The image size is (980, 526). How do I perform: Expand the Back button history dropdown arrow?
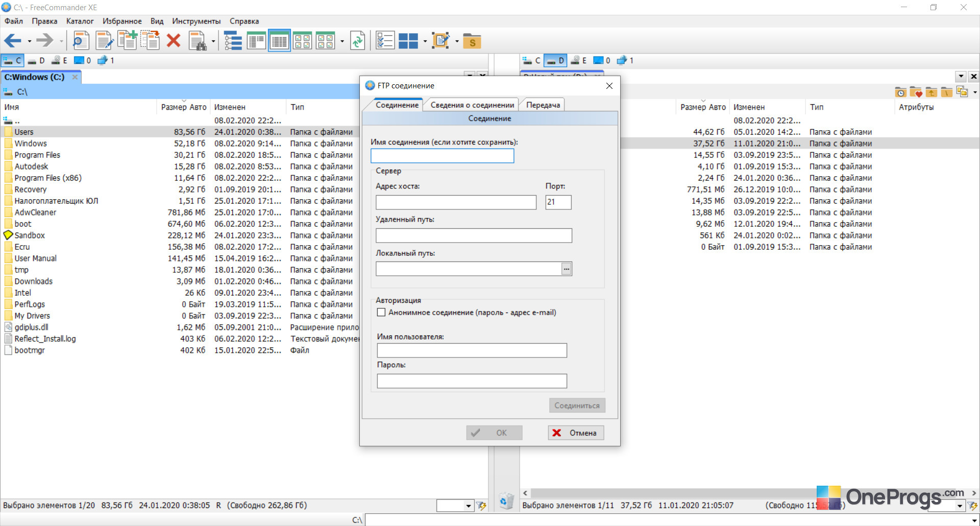click(29, 41)
